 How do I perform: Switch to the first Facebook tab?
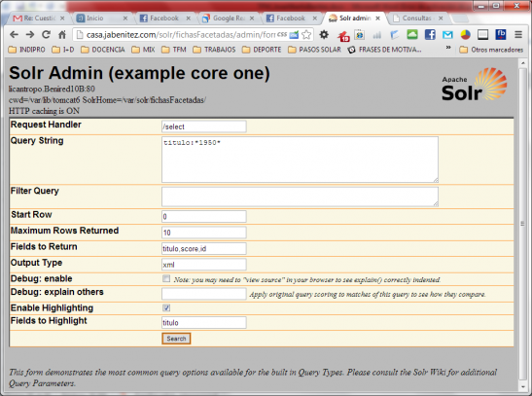(x=165, y=18)
